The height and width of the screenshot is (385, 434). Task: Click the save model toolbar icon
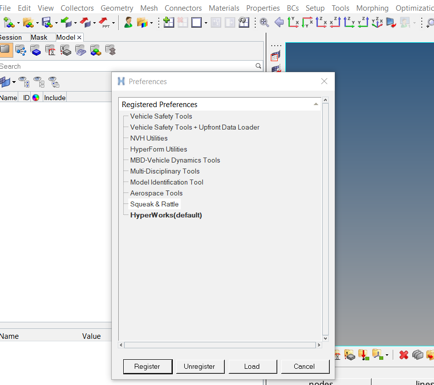pos(47,23)
